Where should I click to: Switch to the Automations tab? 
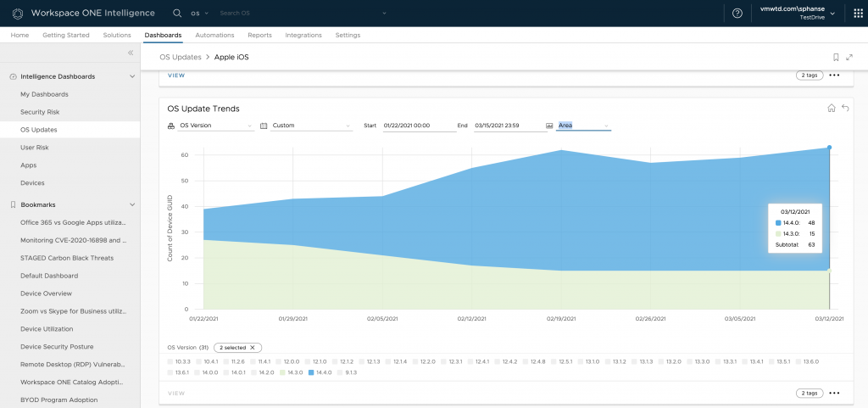pos(214,36)
